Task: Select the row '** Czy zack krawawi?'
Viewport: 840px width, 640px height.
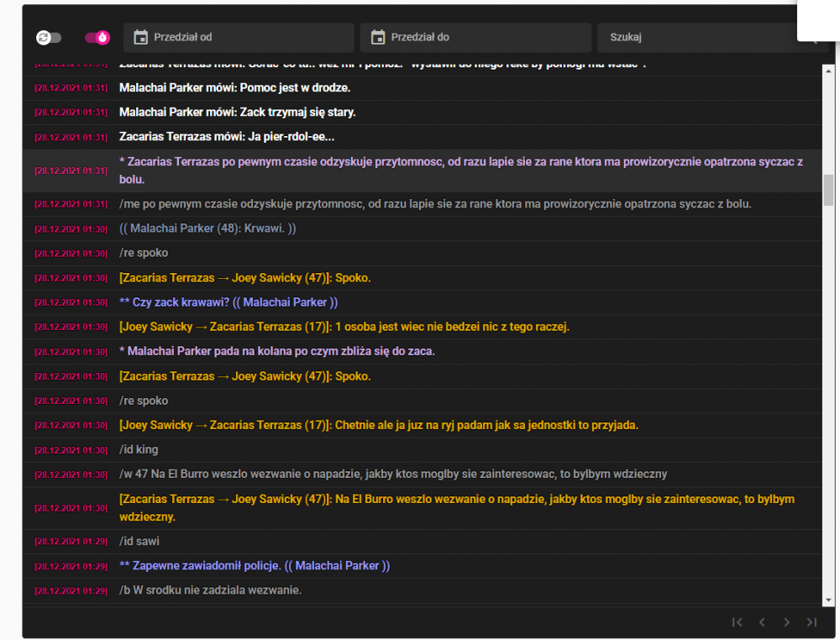Action: coord(423,302)
